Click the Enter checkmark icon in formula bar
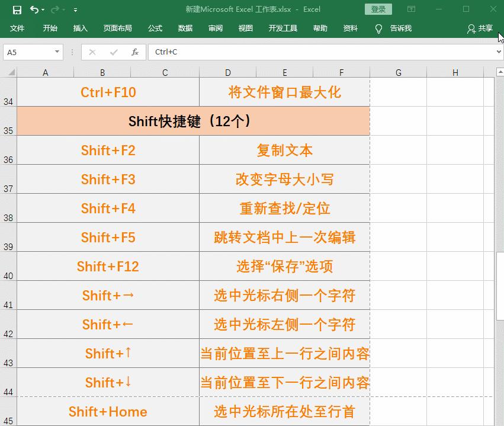This screenshot has height=426, width=504. pos(113,52)
